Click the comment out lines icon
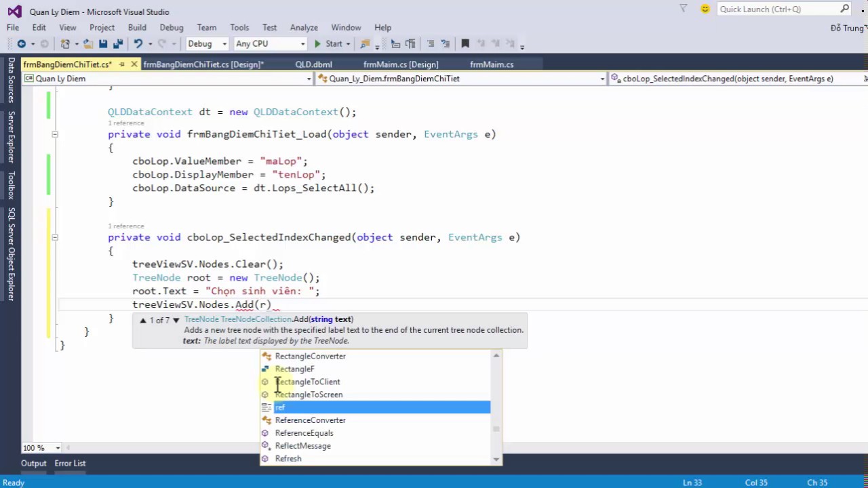Image resolution: width=868 pixels, height=488 pixels. pos(430,44)
